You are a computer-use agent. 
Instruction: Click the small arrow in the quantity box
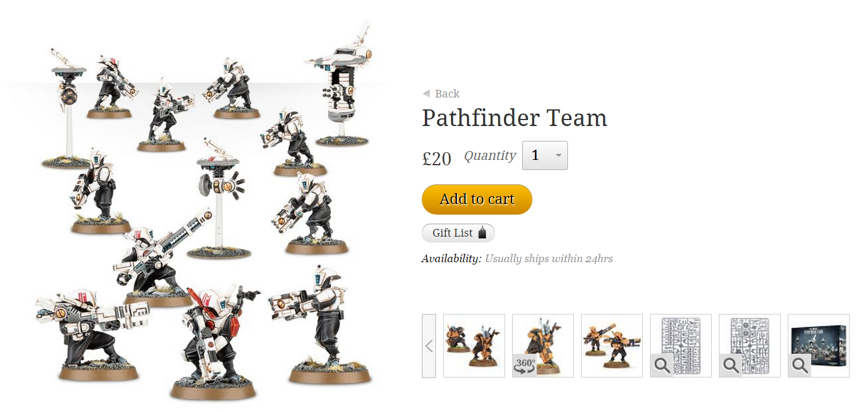click(558, 156)
